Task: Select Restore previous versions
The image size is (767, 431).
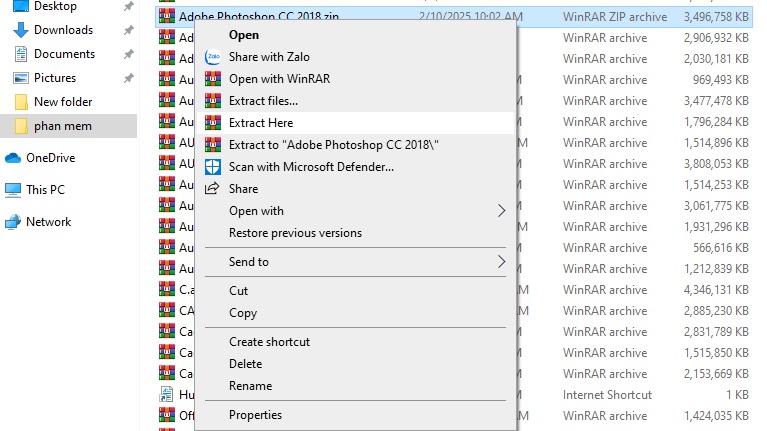Action: click(x=295, y=233)
